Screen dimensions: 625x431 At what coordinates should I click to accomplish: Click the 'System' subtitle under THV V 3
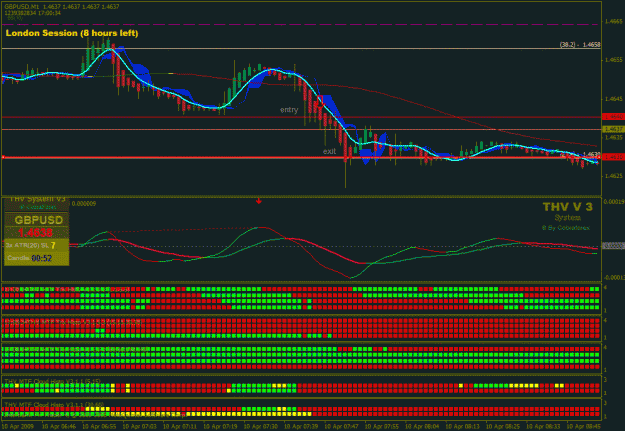[x=568, y=218]
